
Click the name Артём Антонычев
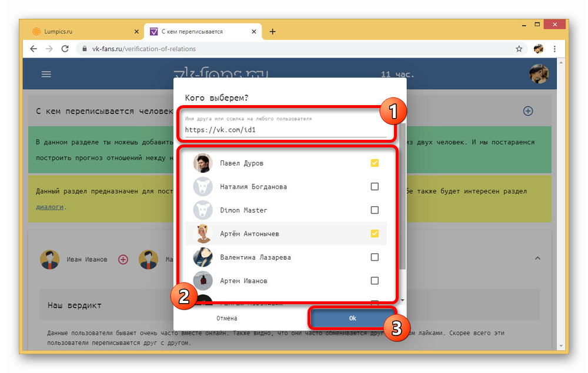click(x=249, y=234)
